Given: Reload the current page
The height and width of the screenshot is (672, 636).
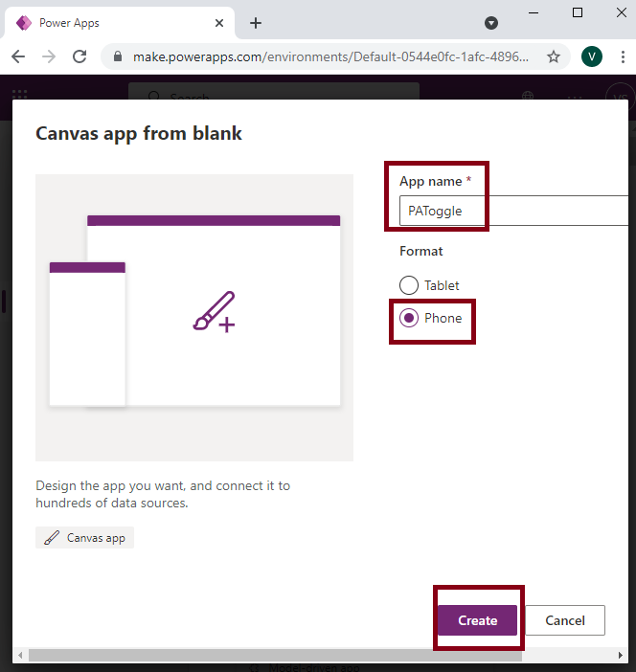Looking at the screenshot, I should coord(79,57).
